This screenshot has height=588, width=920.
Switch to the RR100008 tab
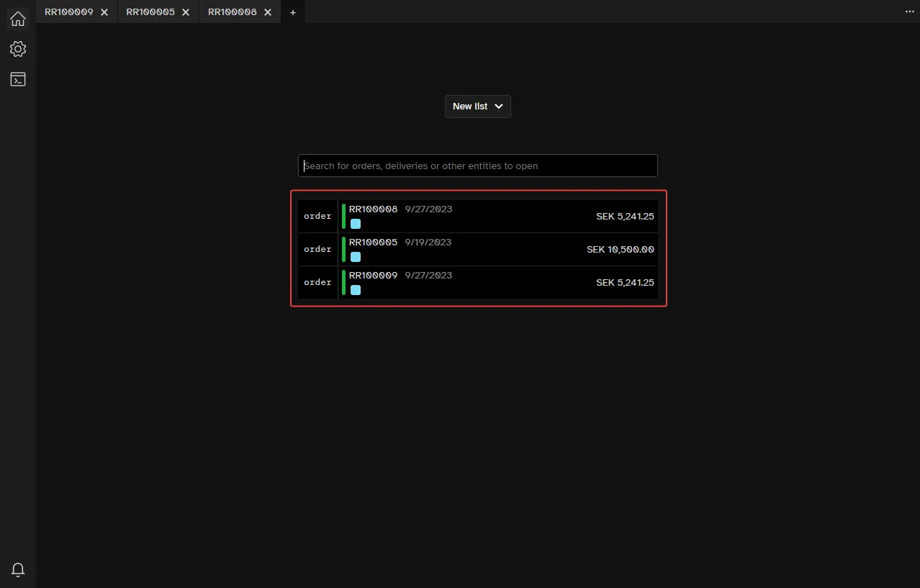click(x=232, y=12)
